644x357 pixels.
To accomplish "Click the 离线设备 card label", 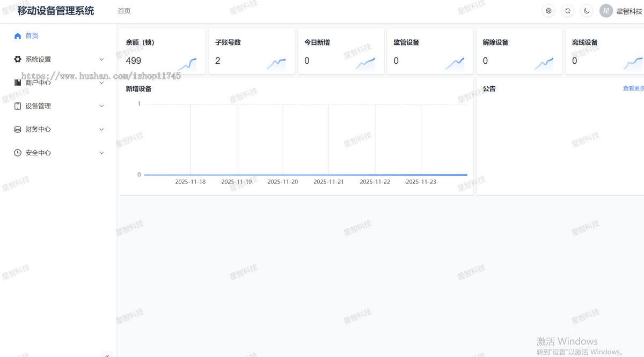I will pyautogui.click(x=585, y=42).
